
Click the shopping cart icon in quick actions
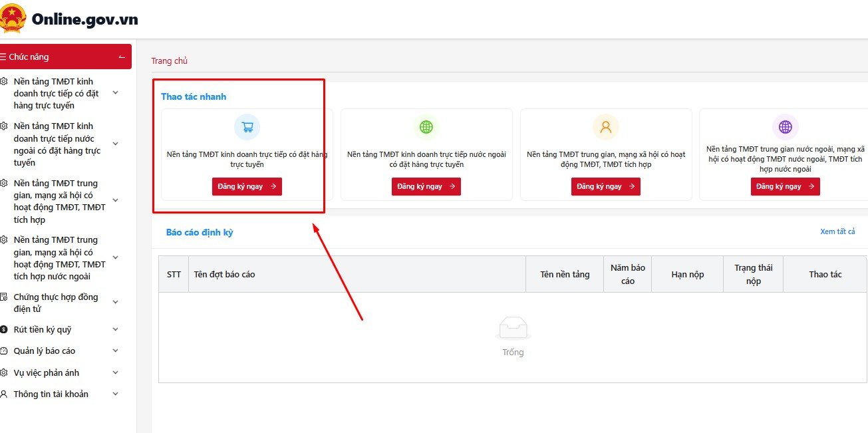(247, 126)
